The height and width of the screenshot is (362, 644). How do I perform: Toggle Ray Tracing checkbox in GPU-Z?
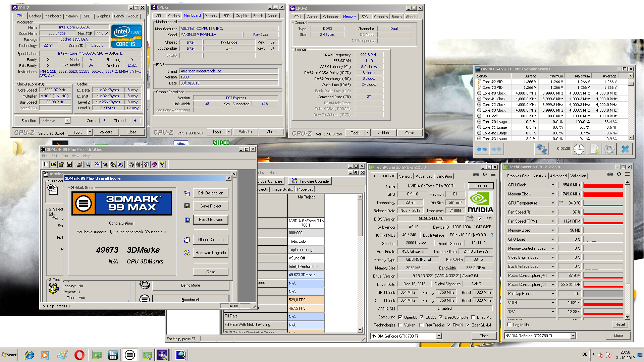point(421,325)
